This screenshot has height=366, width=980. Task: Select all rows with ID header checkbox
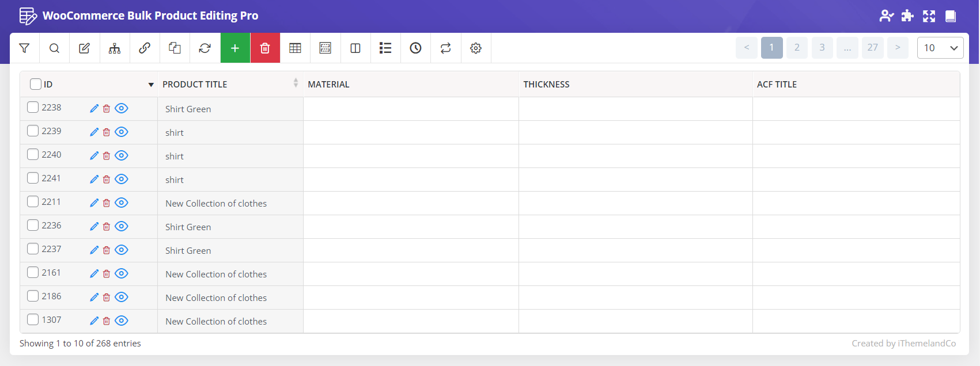tap(36, 84)
